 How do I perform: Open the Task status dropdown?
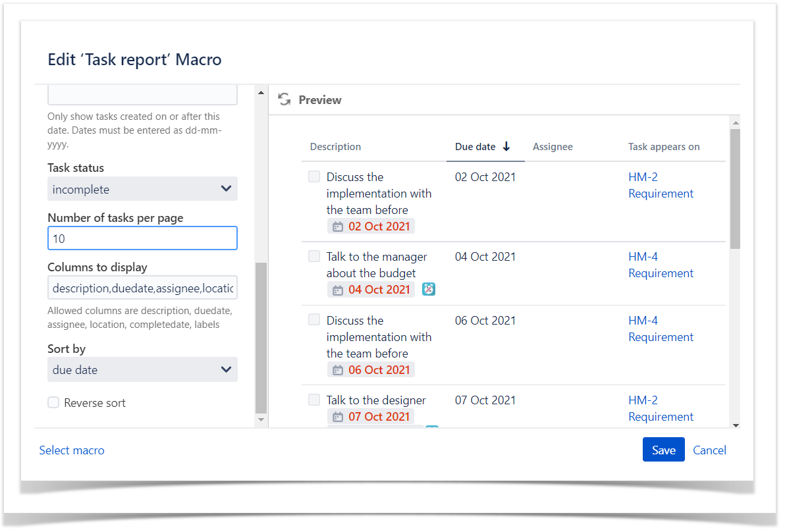point(142,189)
